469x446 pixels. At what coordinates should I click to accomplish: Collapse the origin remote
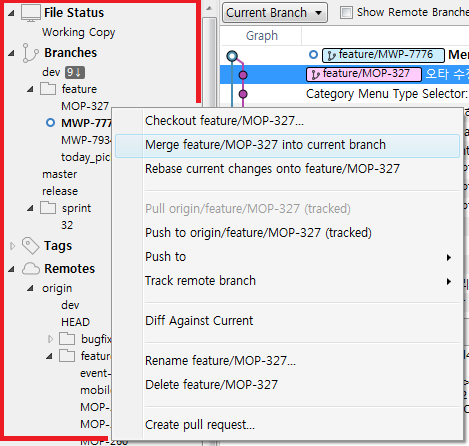pyautogui.click(x=30, y=288)
